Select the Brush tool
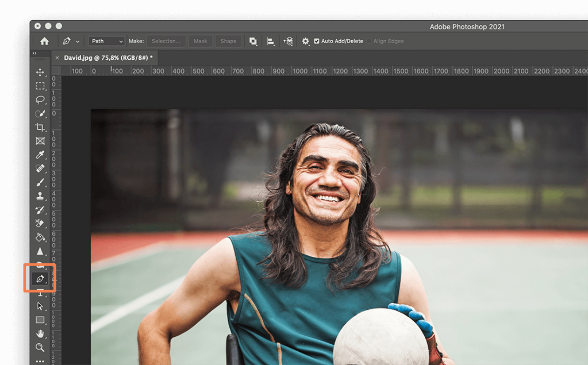 (40, 182)
